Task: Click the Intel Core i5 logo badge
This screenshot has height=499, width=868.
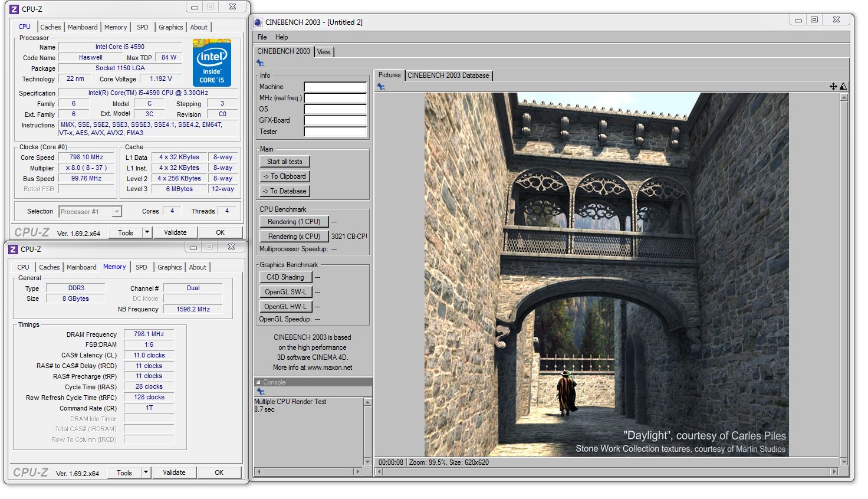Action: click(212, 63)
